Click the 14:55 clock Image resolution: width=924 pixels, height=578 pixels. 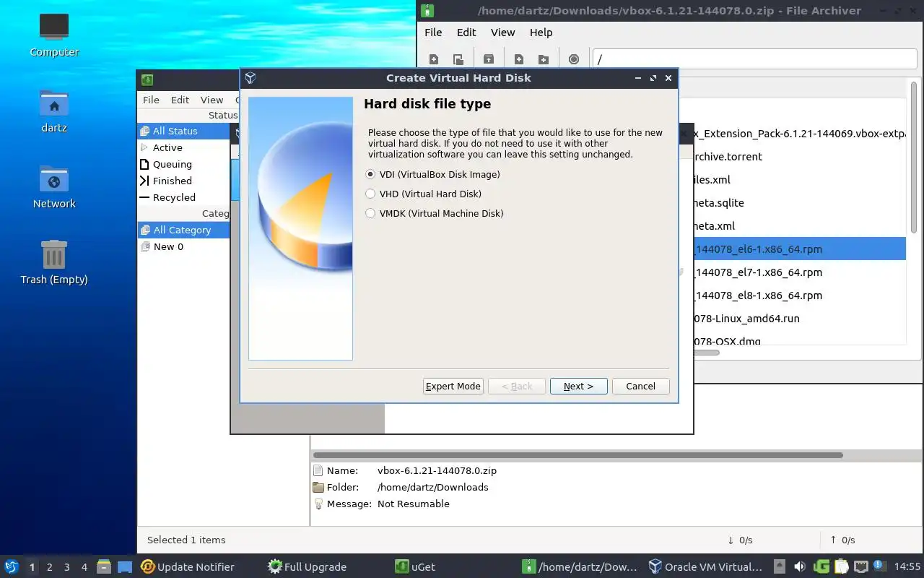tap(907, 566)
